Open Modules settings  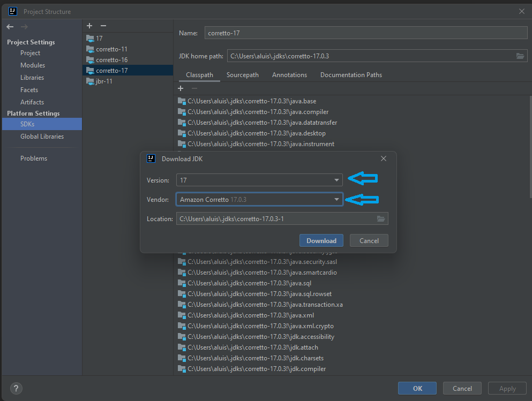pyautogui.click(x=33, y=65)
